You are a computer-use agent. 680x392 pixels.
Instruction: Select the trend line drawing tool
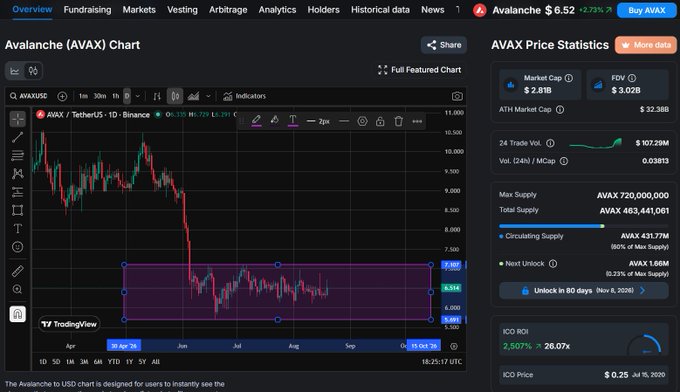coord(17,137)
